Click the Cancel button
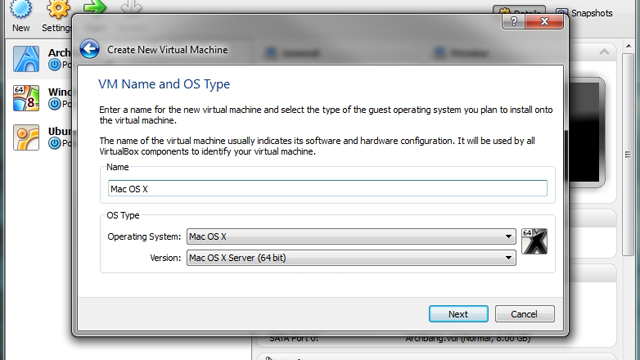The width and height of the screenshot is (640, 360). coord(524,314)
